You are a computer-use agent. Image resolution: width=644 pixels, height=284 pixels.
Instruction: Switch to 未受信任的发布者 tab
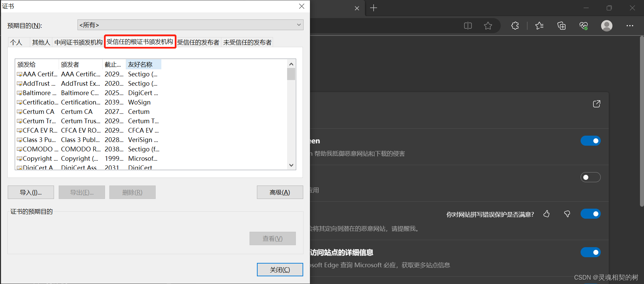248,43
